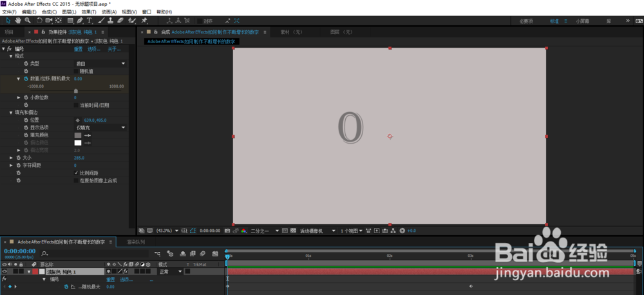Switch to the 项目 panel tab
This screenshot has width=644, height=295.
pyautogui.click(x=9, y=32)
